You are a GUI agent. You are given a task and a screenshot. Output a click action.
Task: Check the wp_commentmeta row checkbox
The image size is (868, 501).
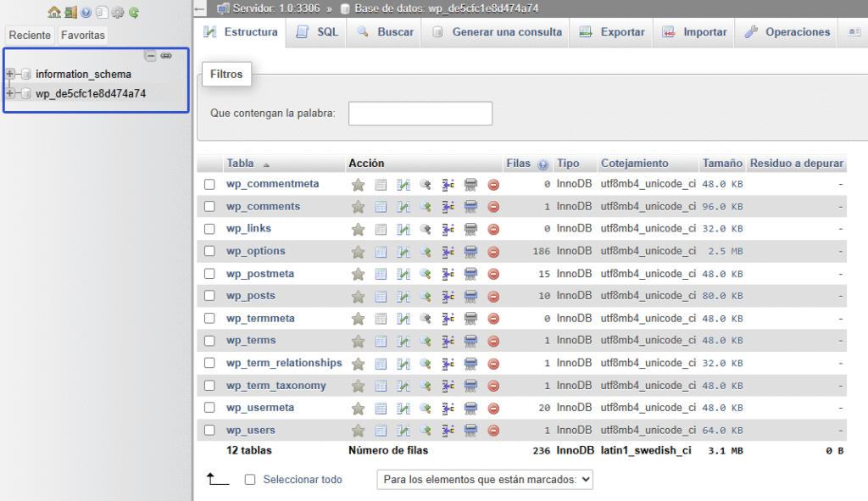(209, 184)
